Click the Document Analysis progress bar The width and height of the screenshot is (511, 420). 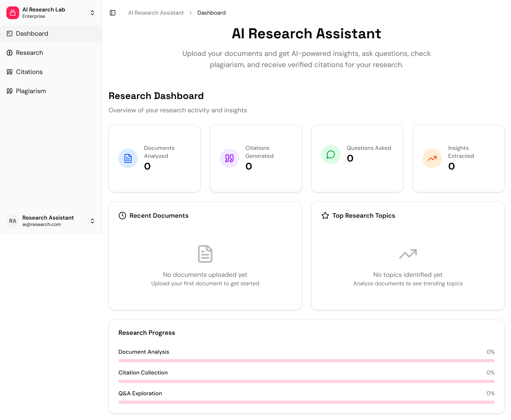point(306,361)
